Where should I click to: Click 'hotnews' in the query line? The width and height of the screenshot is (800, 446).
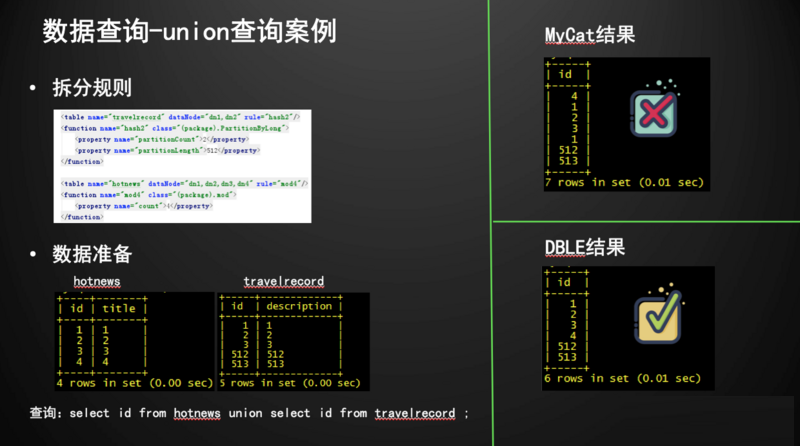197,413
